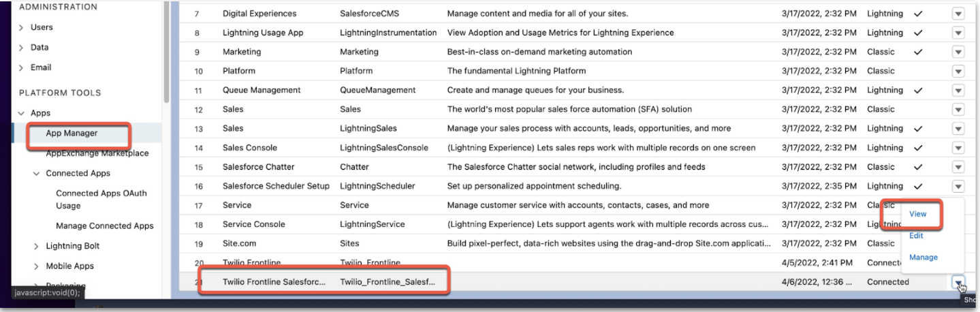
Task: Click the Lightning Bolt sidebar label
Action: pos(73,246)
